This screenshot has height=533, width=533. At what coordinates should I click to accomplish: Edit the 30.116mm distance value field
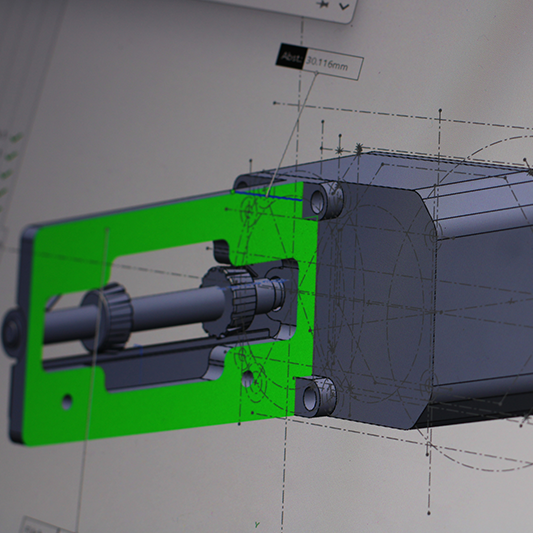[332, 64]
